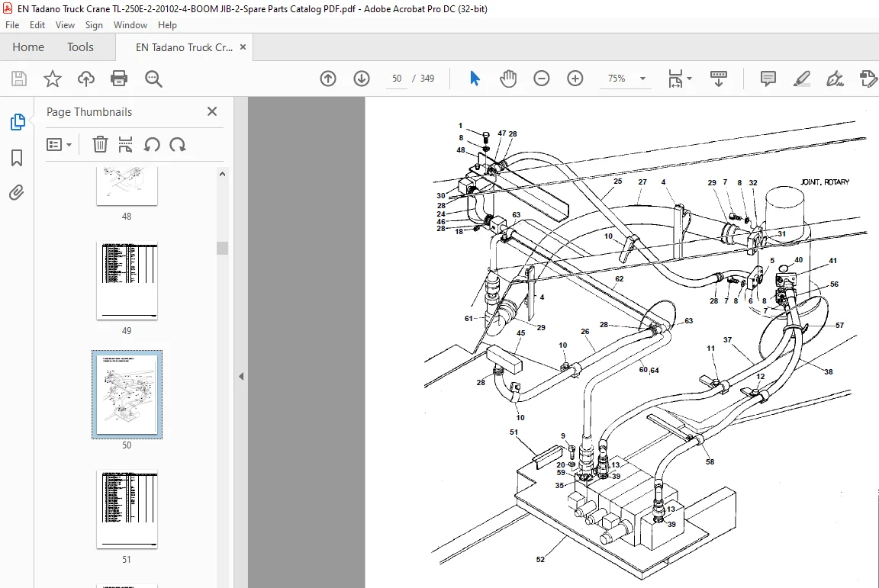Open the Window menu
The image size is (879, 588).
point(130,25)
